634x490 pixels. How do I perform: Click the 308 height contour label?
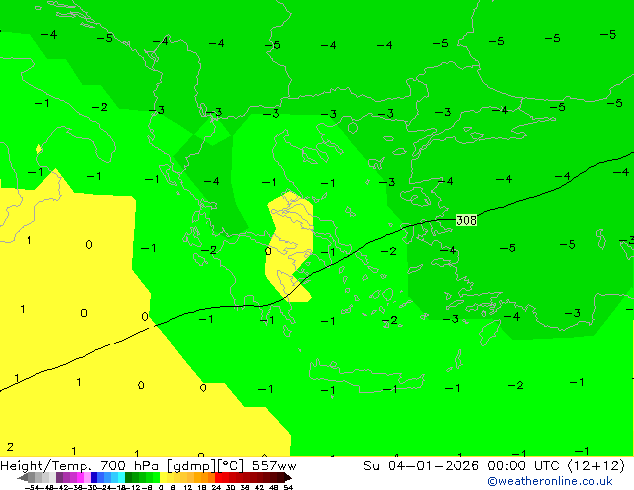pyautogui.click(x=466, y=220)
